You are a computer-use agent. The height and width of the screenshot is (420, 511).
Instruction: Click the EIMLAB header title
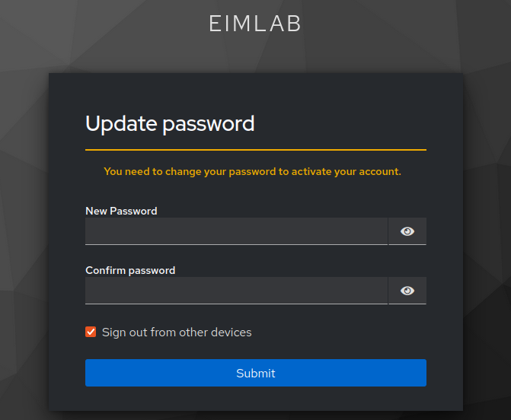click(x=255, y=24)
